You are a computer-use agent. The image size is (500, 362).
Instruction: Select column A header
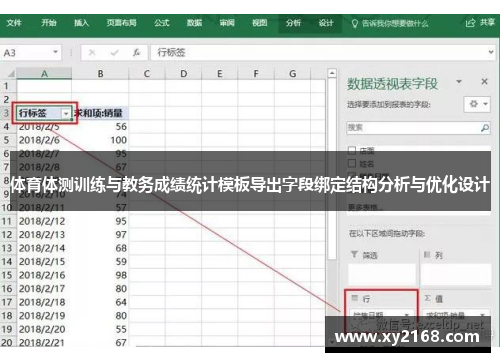(44, 74)
